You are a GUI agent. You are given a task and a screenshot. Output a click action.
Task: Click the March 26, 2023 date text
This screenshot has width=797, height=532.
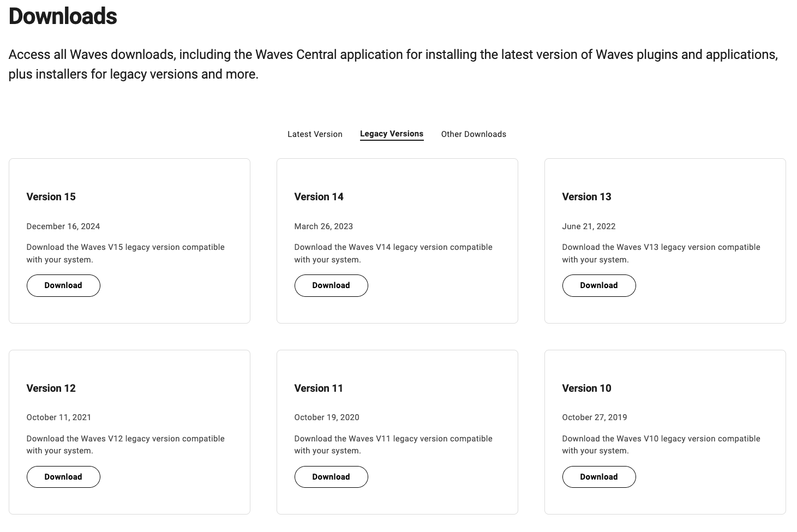click(x=323, y=226)
